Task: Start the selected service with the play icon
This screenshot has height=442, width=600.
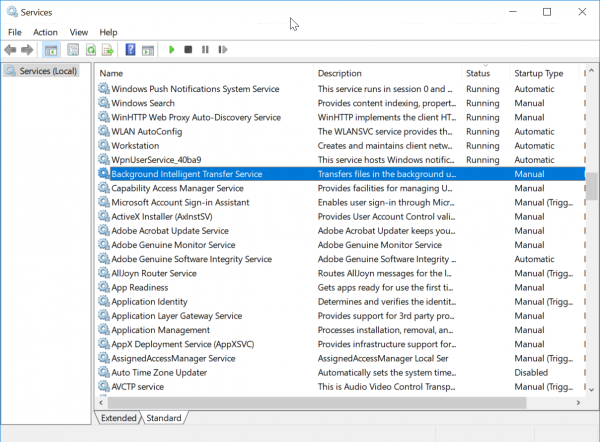Action: (x=172, y=49)
